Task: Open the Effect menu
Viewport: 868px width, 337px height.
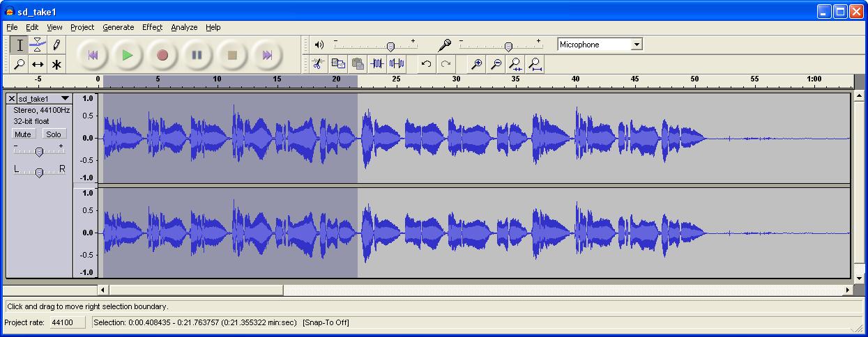Action: 152,27
